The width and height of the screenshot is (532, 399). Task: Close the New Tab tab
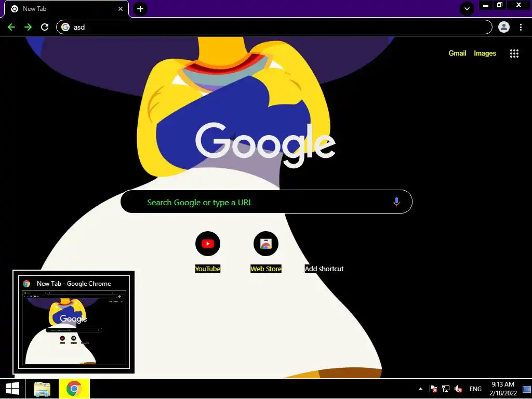[121, 9]
